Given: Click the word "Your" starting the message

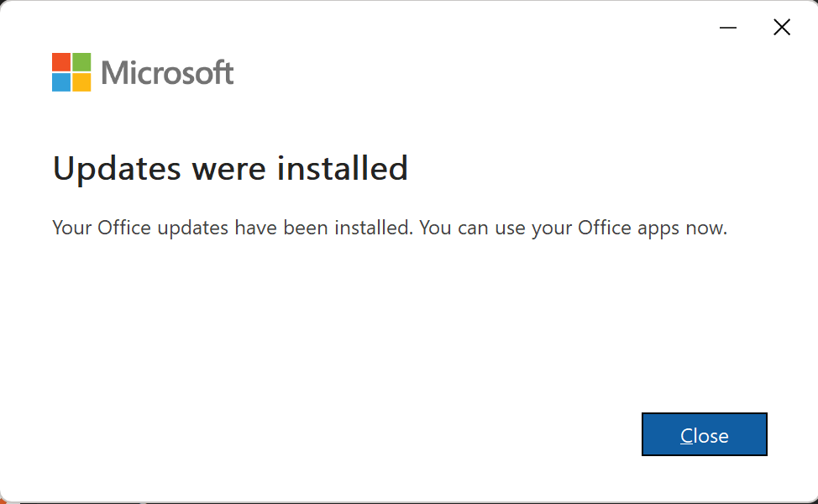Looking at the screenshot, I should pos(71,228).
